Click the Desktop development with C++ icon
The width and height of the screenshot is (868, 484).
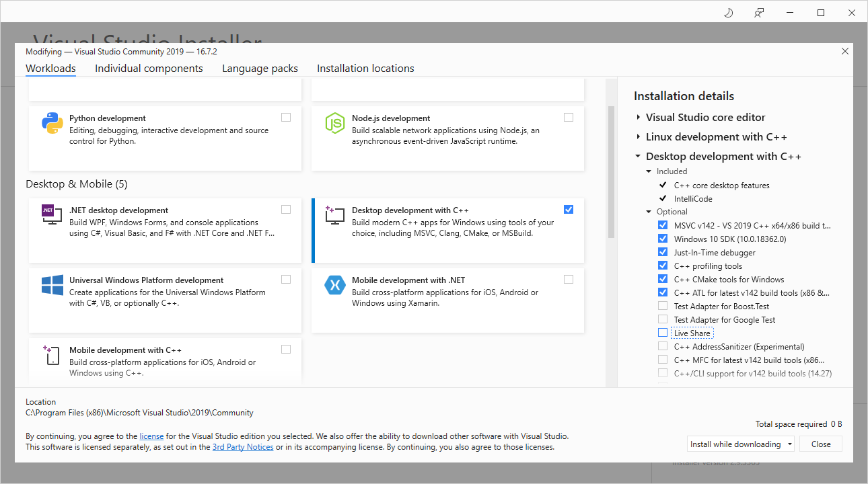pyautogui.click(x=335, y=216)
